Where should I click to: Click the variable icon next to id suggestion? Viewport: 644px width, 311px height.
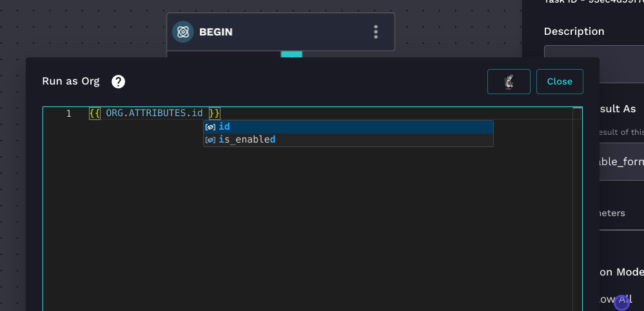coord(210,126)
